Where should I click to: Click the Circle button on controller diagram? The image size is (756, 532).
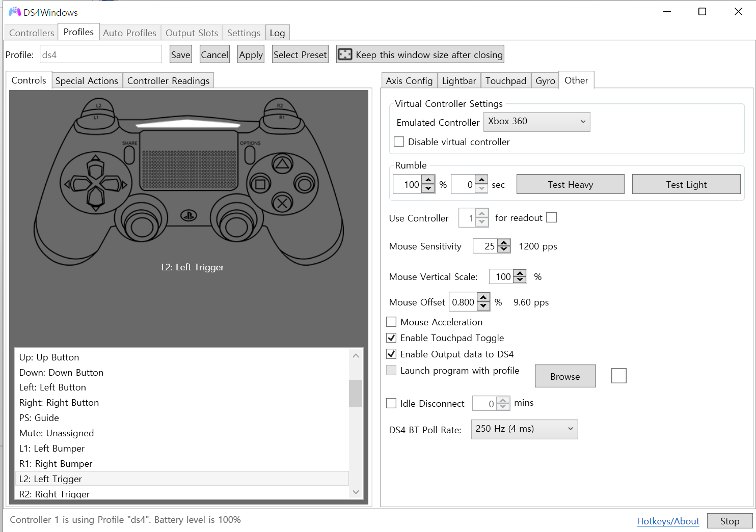304,184
